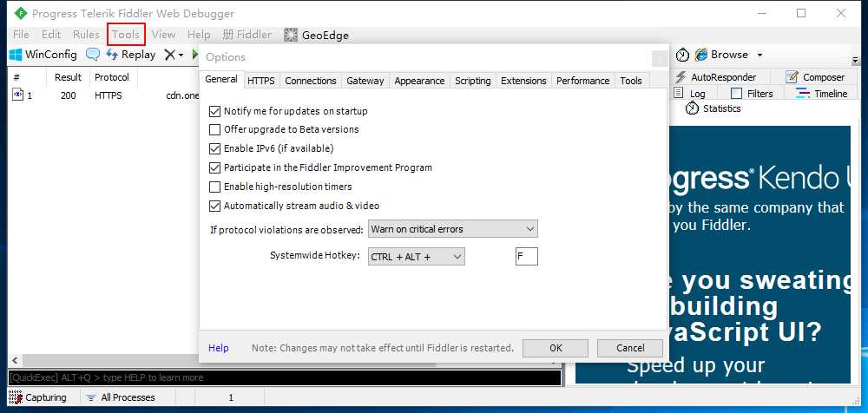Open the View menu
Screen dimensions: 868x413
163,35
